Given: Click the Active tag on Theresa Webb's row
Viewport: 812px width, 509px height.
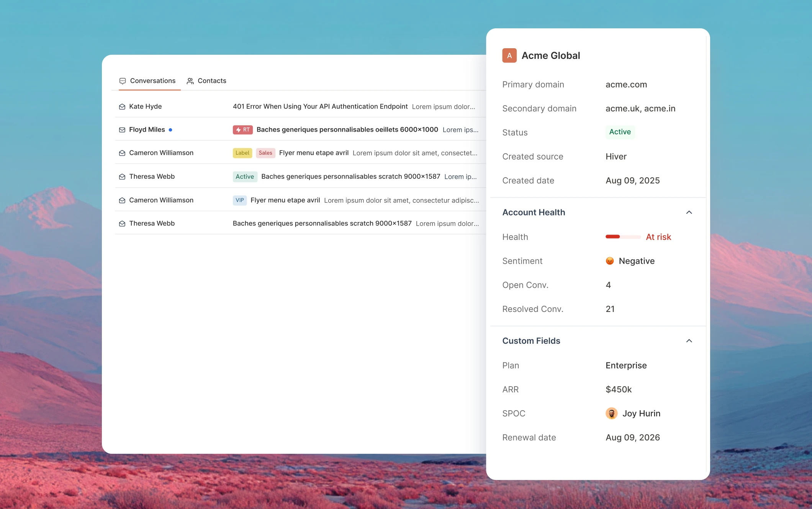Looking at the screenshot, I should 245,176.
